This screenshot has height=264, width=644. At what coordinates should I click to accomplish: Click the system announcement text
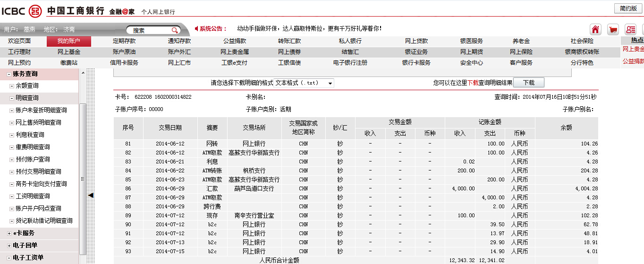click(x=309, y=29)
